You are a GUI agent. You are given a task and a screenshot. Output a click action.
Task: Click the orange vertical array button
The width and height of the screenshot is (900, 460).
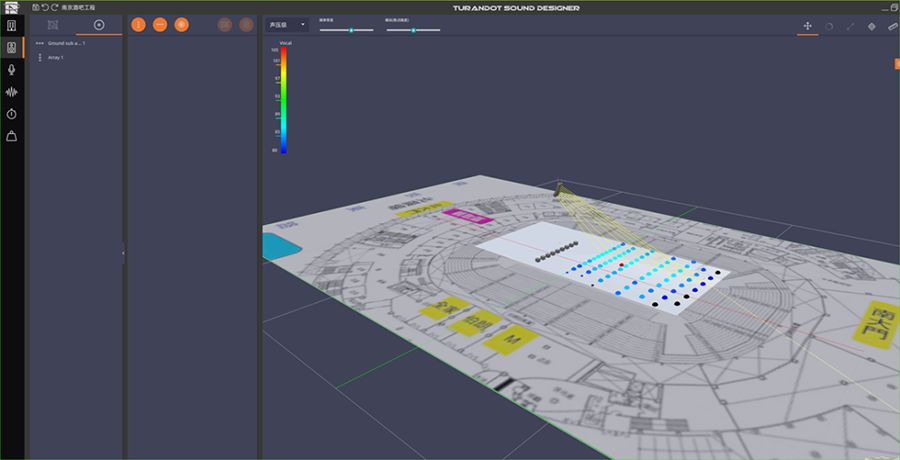pos(138,24)
